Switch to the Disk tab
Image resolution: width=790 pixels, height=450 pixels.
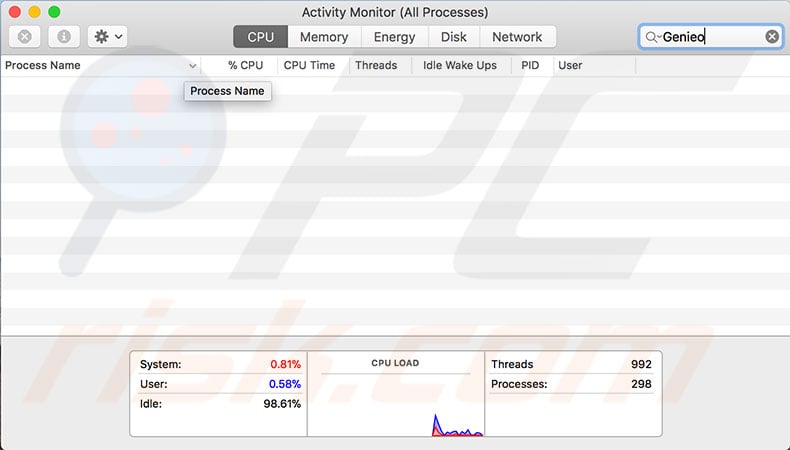click(x=453, y=37)
